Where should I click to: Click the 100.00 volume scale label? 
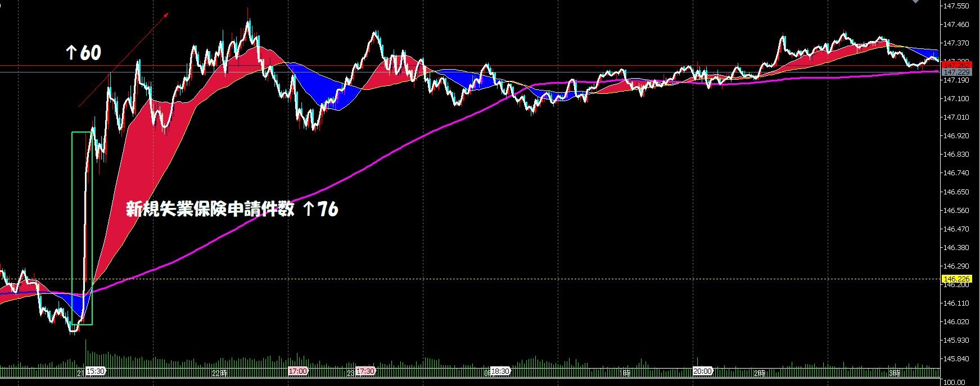pos(954,383)
